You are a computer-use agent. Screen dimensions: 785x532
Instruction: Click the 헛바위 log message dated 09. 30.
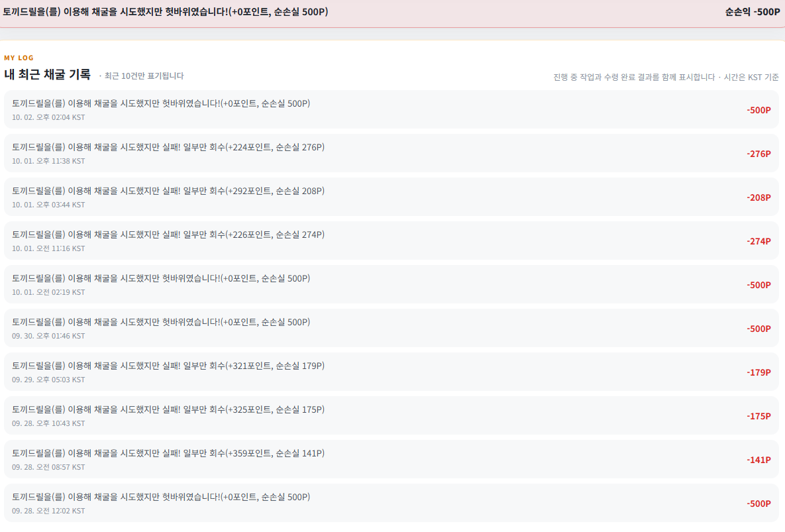click(x=161, y=322)
